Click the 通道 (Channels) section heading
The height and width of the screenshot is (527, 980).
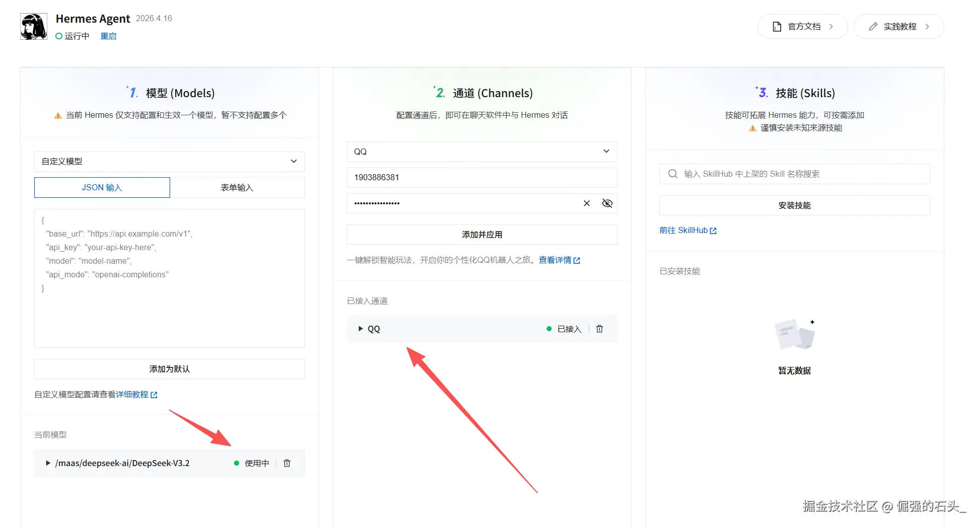tap(493, 93)
